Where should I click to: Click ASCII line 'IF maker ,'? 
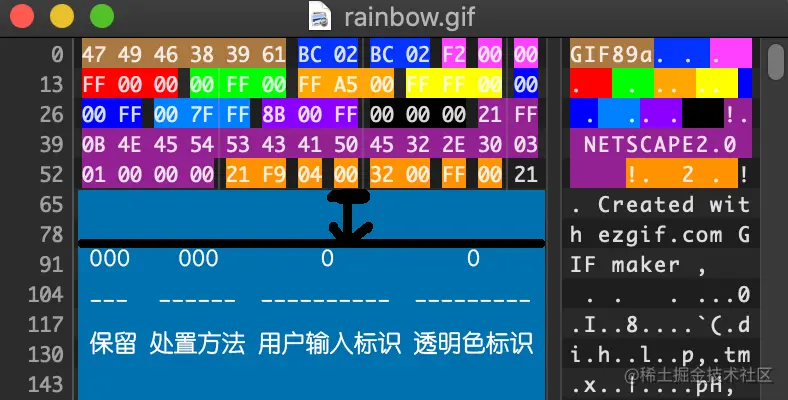639,265
